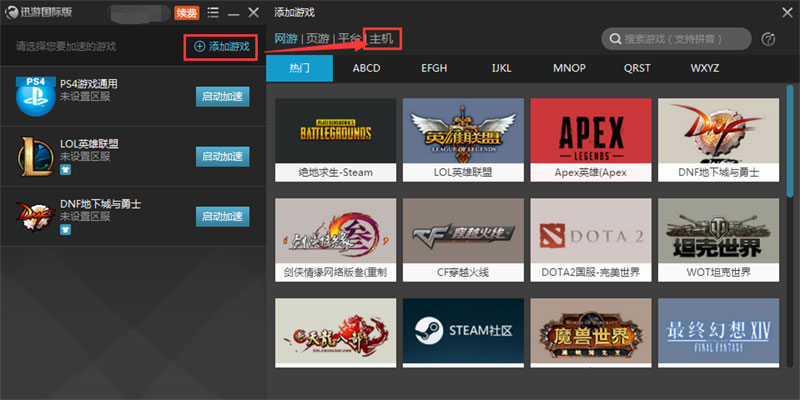Pick the DOTA2国服-完美世界 game tile

click(591, 240)
